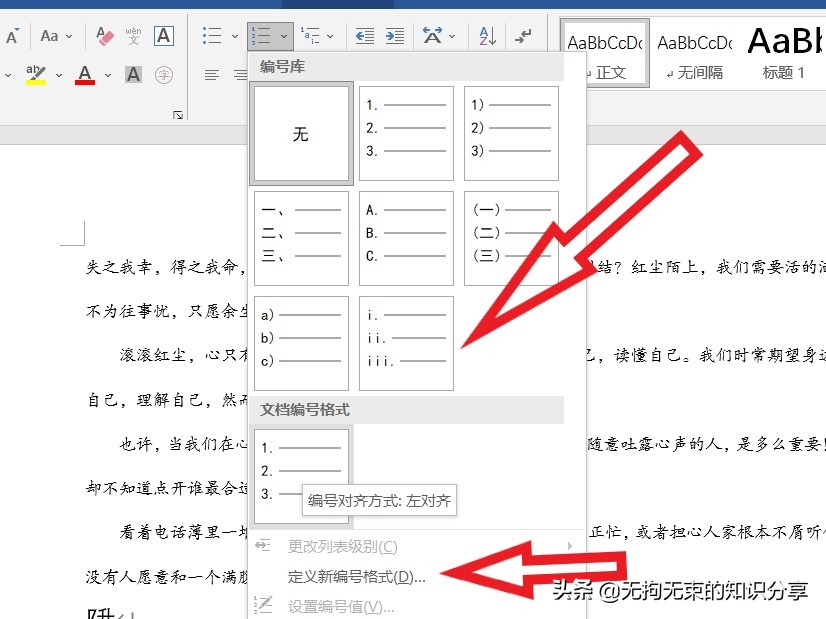Apply the Font Color icon with red underline

pos(83,75)
